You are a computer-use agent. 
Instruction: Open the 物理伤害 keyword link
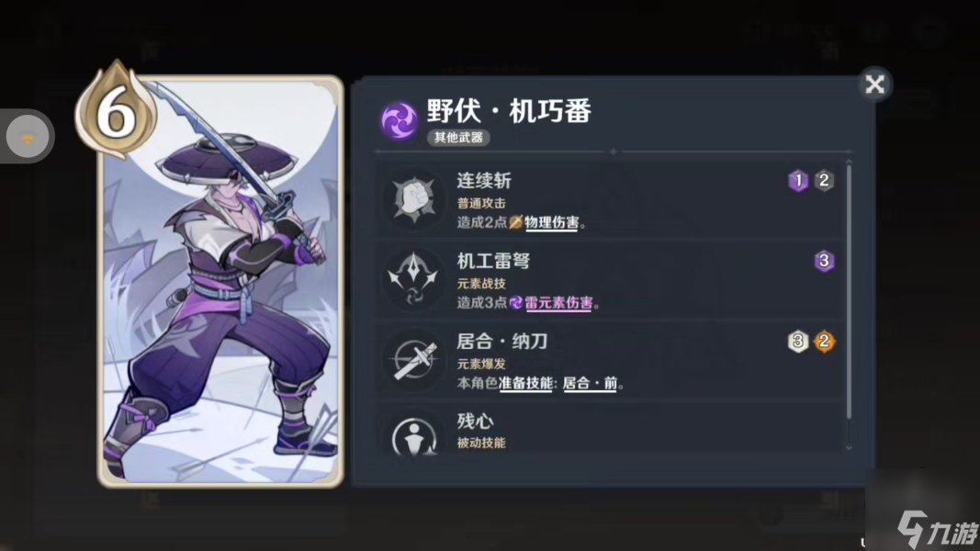(551, 222)
